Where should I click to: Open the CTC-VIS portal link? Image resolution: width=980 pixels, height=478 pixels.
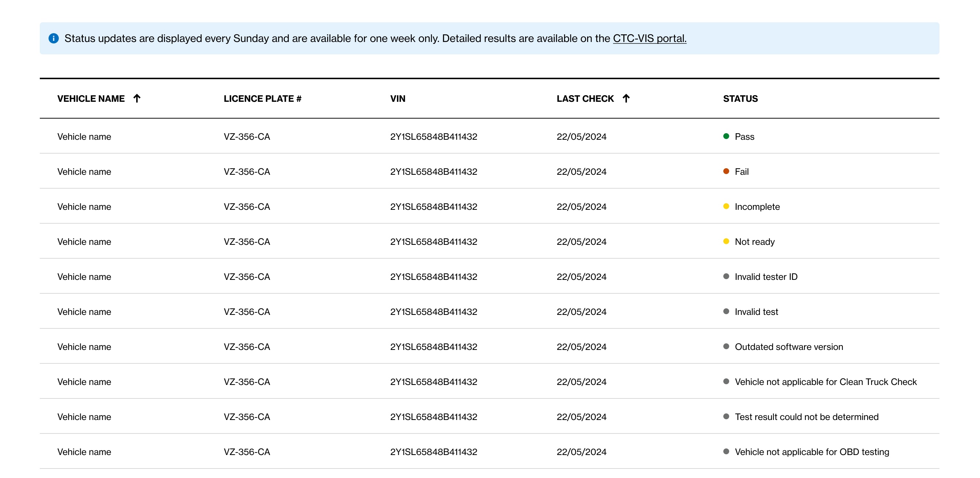[650, 38]
